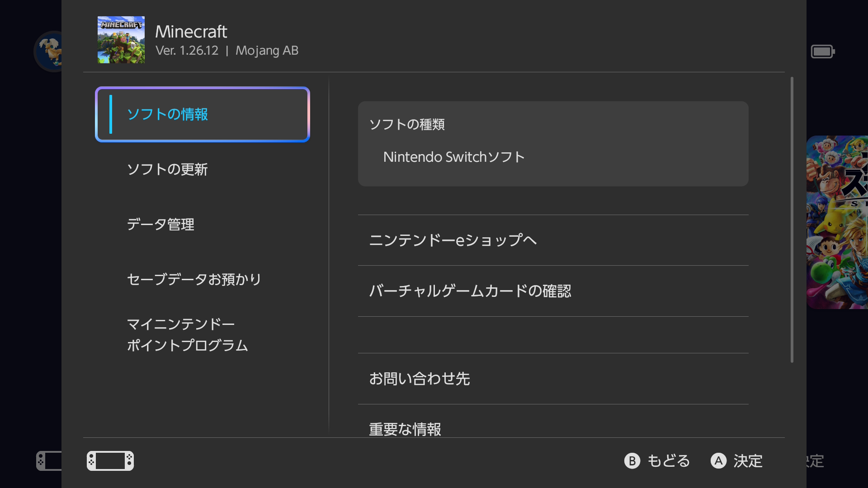Click the battery status icon

(x=823, y=52)
